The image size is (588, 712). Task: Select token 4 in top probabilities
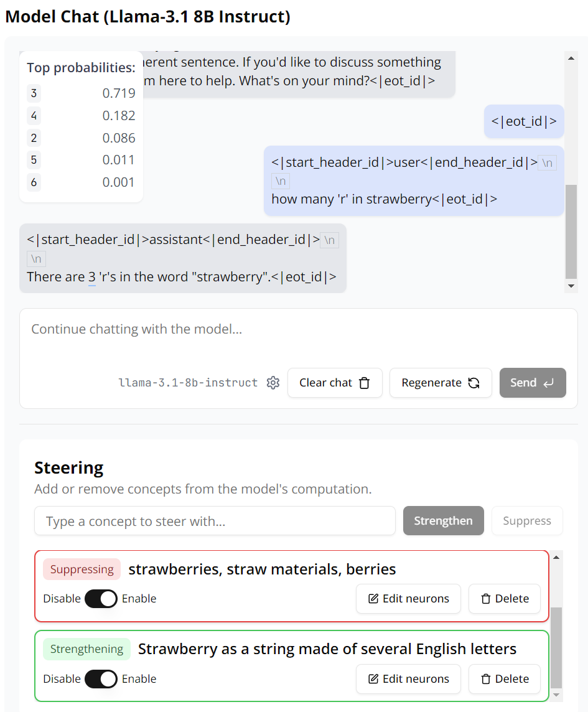pos(34,116)
